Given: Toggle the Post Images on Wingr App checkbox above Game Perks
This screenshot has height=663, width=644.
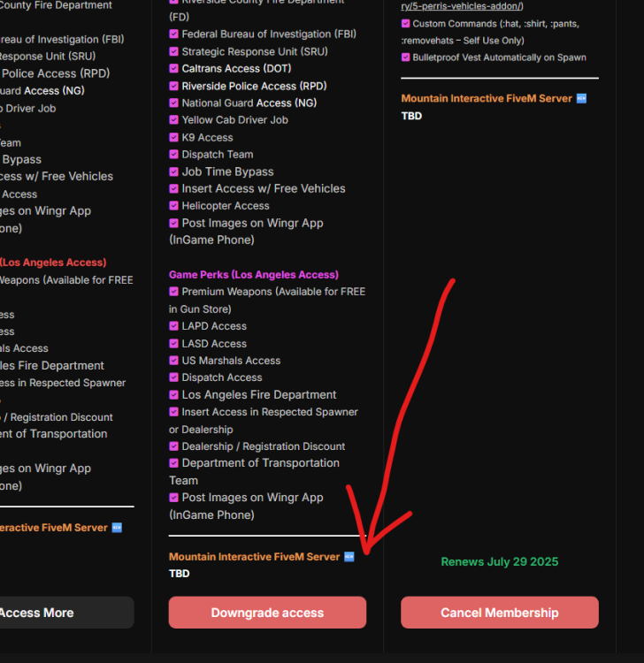Looking at the screenshot, I should click(x=173, y=223).
